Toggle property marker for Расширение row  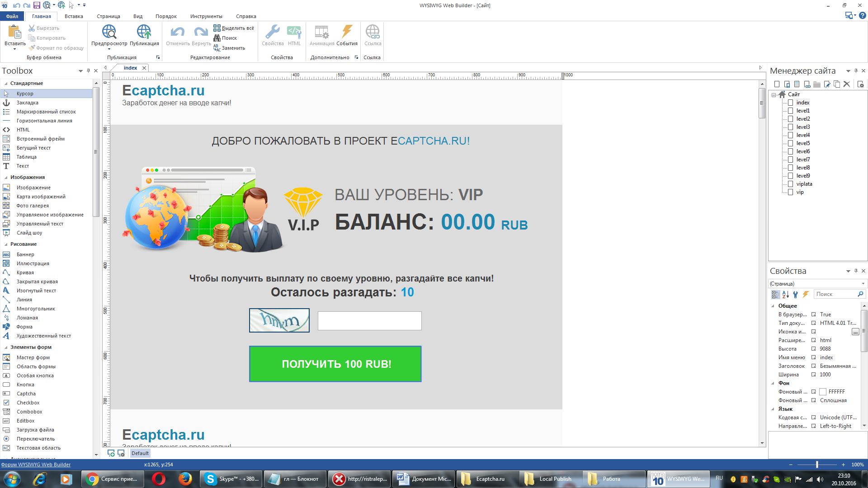[x=814, y=340]
